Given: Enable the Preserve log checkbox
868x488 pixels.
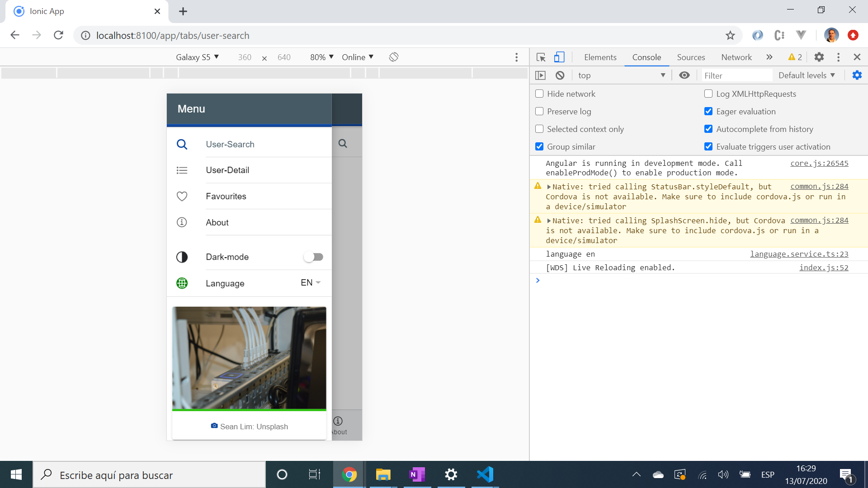Looking at the screenshot, I should [539, 112].
